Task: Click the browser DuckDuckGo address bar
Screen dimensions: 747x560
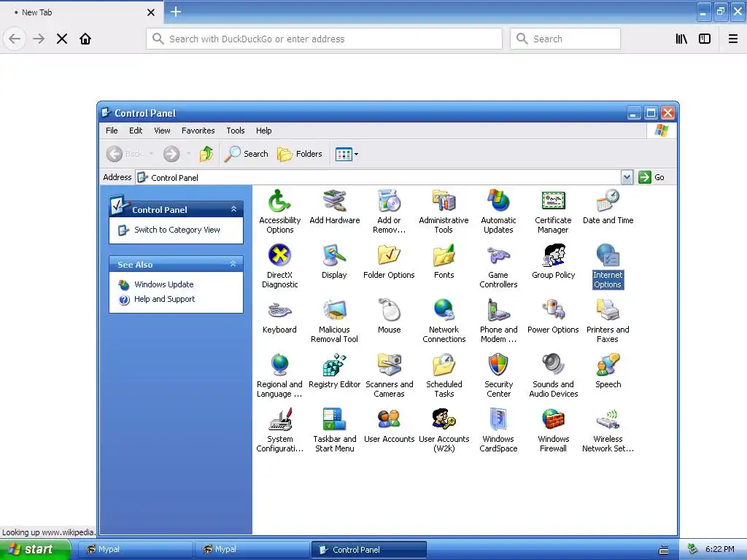Action: 324,39
